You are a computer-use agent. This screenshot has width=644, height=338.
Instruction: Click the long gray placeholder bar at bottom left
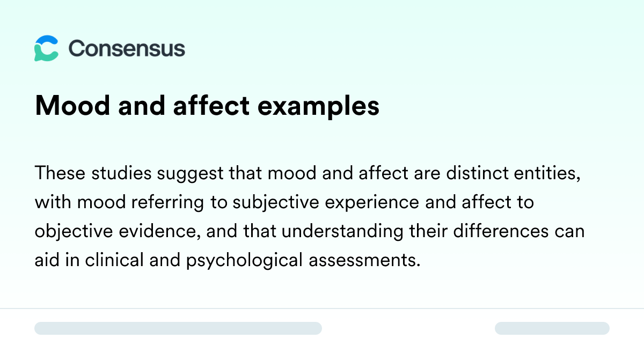178,328
